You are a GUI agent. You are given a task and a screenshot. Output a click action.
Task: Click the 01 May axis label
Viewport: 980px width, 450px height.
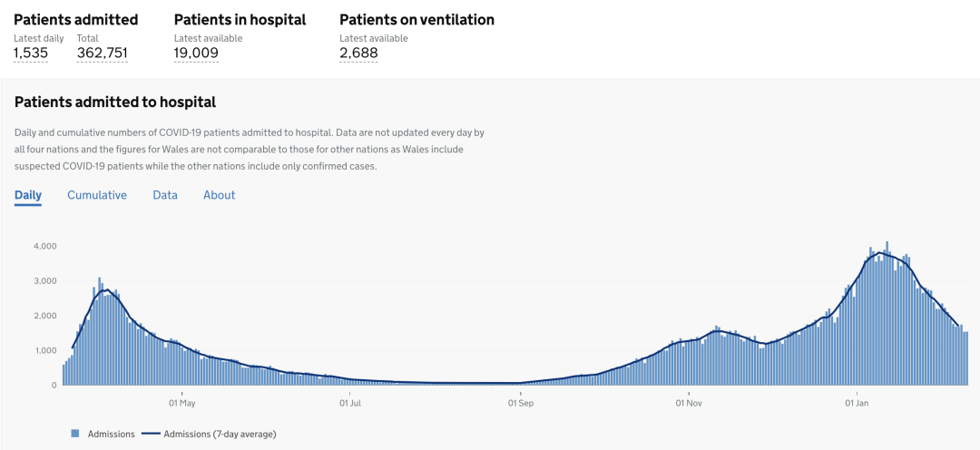[x=181, y=403]
